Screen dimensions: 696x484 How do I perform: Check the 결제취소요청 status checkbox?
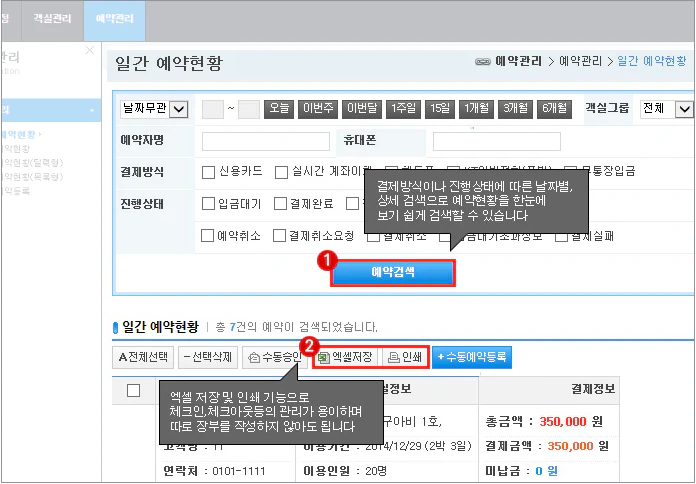tap(279, 235)
